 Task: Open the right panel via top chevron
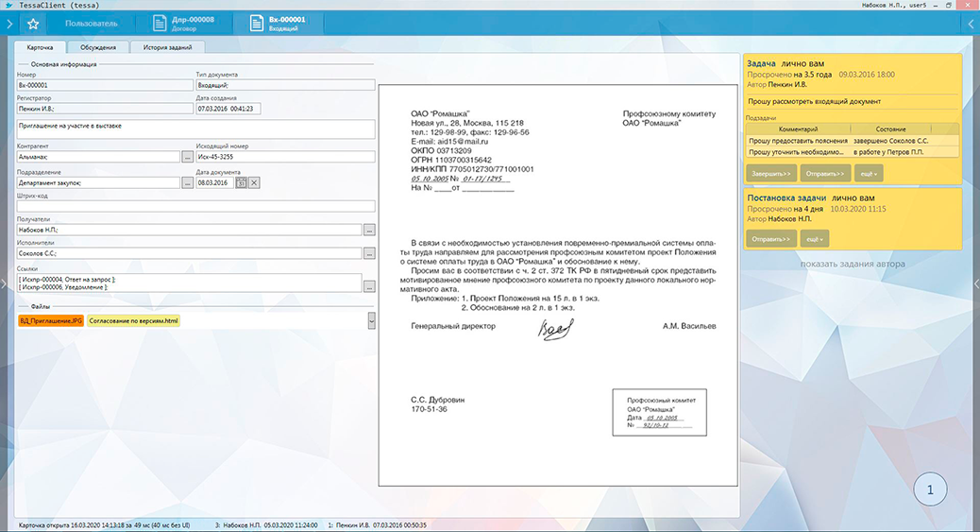click(x=972, y=24)
